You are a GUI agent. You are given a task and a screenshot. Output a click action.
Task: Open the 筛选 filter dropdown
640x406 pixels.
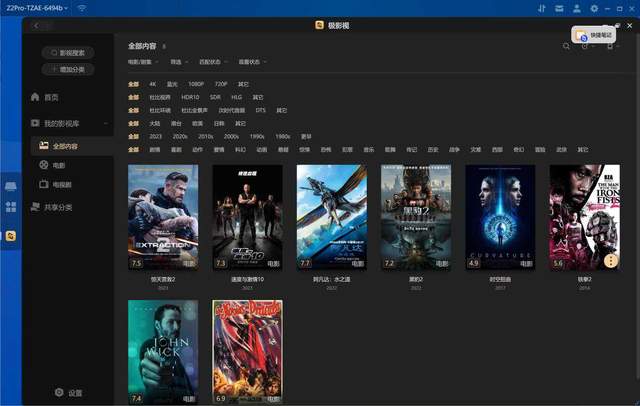[179, 62]
